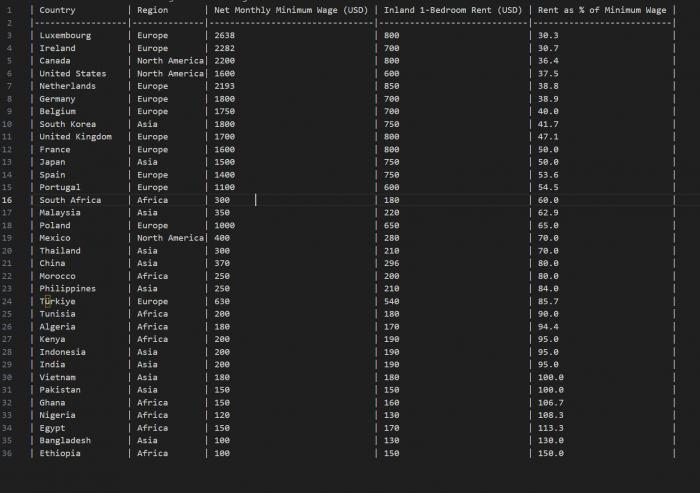The width and height of the screenshot is (700, 493).
Task: Click the 113.3 percentage in Egypt row
Action: (x=551, y=428)
